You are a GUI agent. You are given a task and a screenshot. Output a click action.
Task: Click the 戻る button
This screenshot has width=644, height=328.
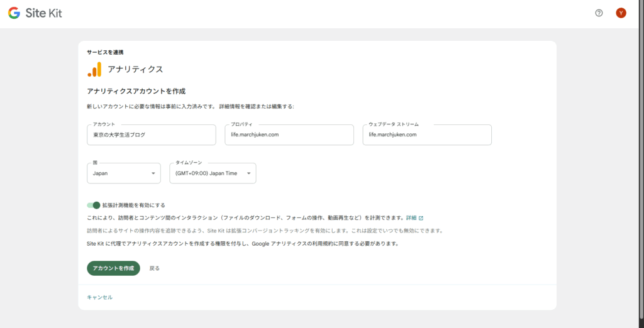[x=155, y=268]
